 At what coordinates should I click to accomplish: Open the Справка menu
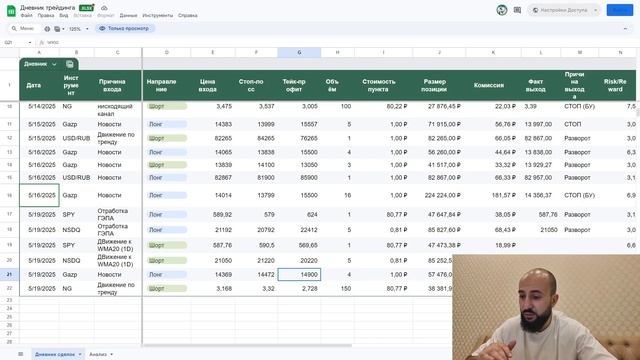click(188, 16)
